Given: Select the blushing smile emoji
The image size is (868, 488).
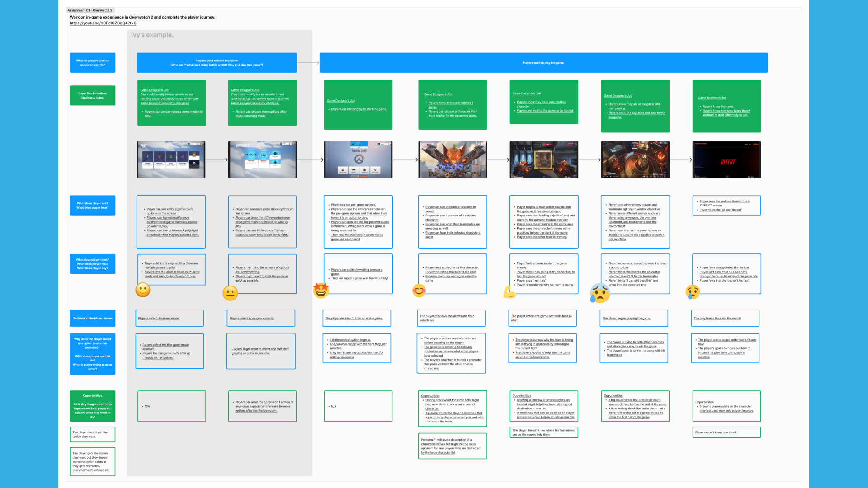Looking at the screenshot, I should pyautogui.click(x=419, y=291).
